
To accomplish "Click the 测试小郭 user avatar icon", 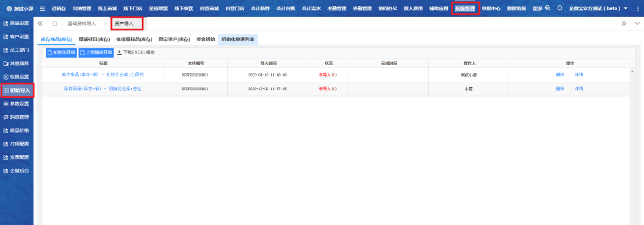I will [10, 8].
